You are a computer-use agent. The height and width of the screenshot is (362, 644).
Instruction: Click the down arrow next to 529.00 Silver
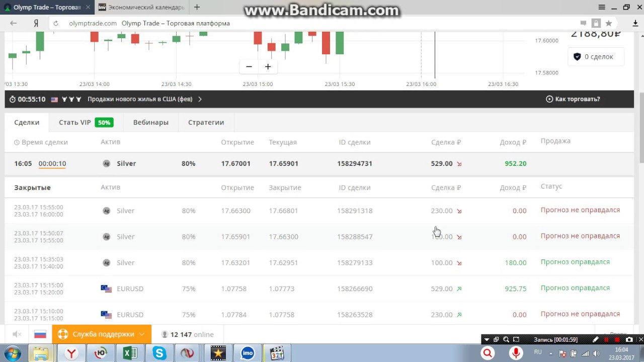[x=459, y=164]
